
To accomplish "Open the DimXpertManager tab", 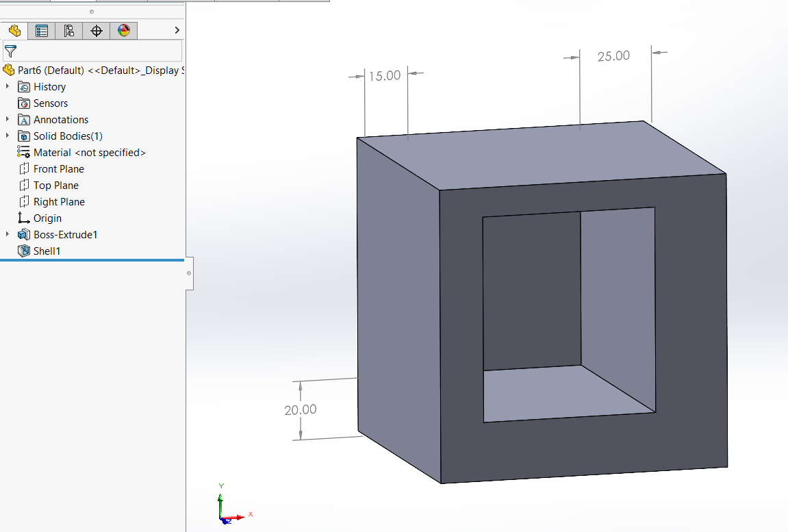I will (x=97, y=31).
